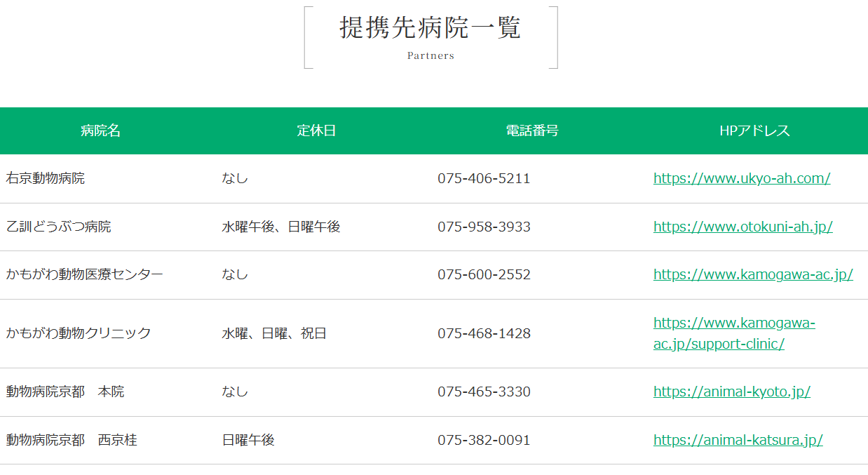
Task: Click the 水曜、日曜、祝日 closed days cell
Action: click(274, 333)
